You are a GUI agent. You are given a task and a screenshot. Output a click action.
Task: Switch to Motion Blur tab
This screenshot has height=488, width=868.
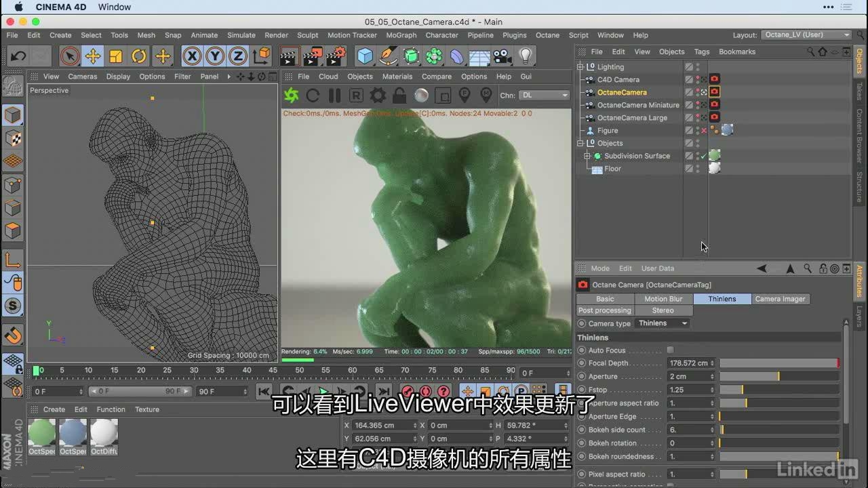click(x=663, y=299)
